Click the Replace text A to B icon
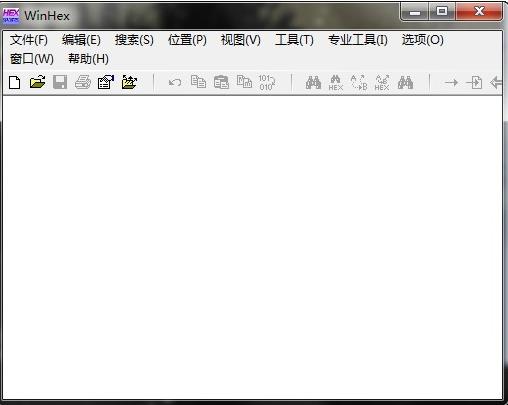Viewport: 508px width, 405px height. coord(359,83)
